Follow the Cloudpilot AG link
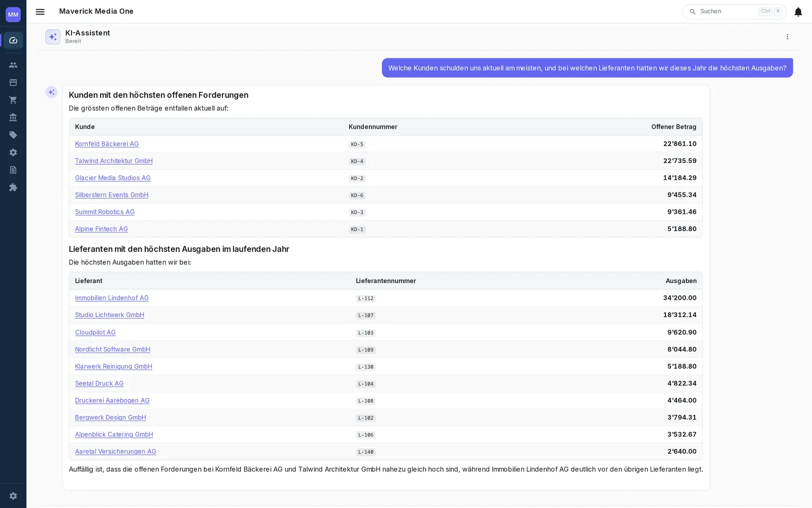Viewport: 812px width, 508px height. [95, 332]
